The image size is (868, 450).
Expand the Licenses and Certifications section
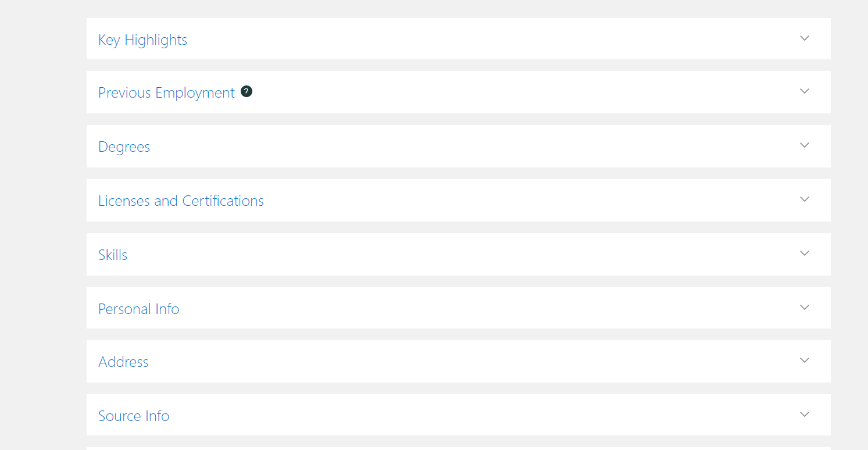(x=804, y=199)
